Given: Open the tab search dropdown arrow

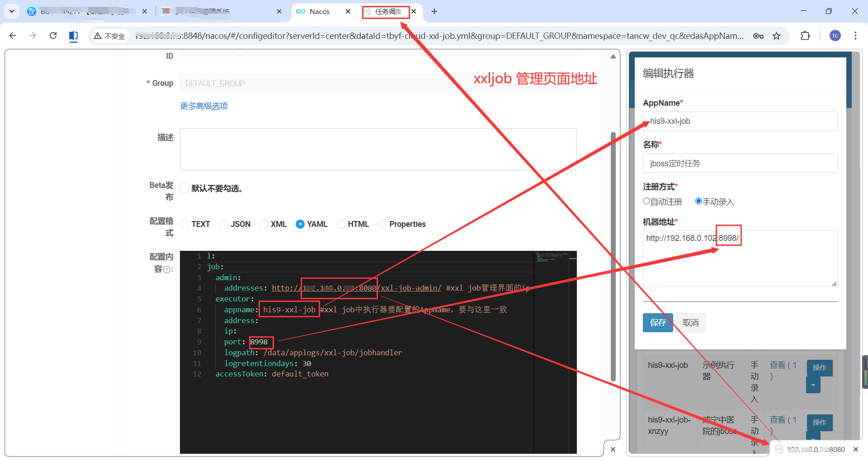Looking at the screenshot, I should (x=12, y=11).
